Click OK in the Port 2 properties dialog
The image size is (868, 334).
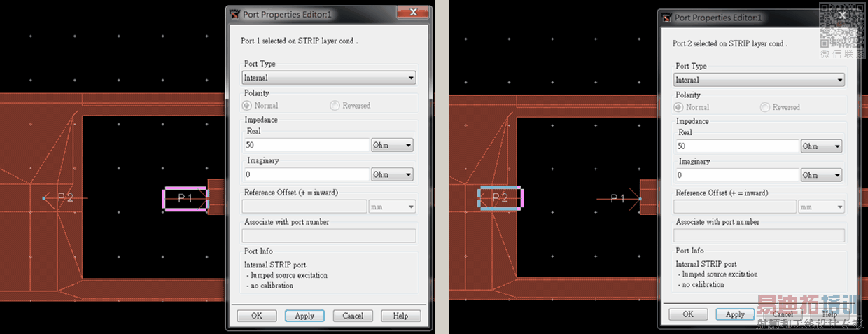[x=688, y=314]
